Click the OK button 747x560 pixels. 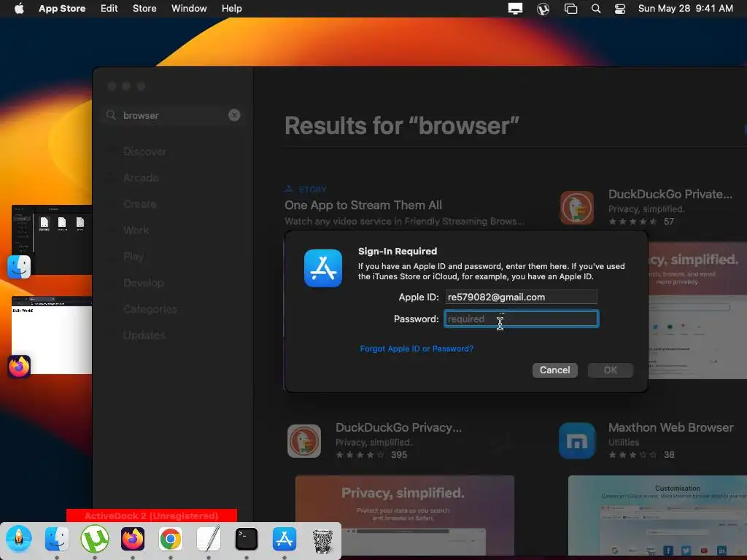pyautogui.click(x=611, y=370)
